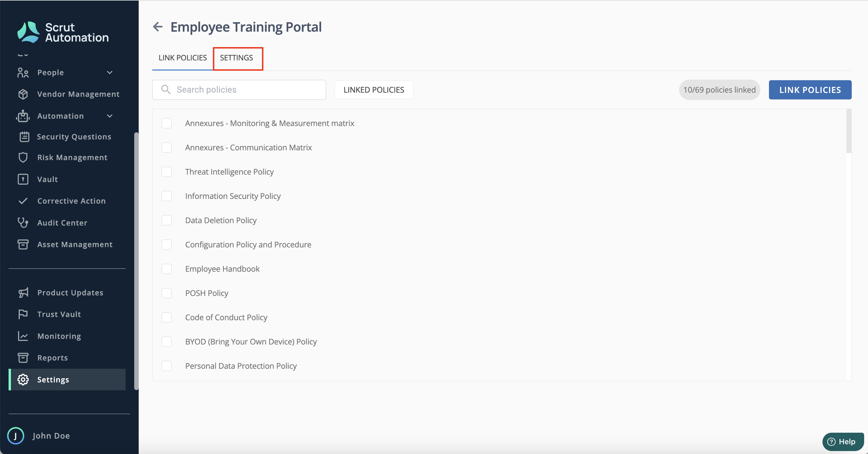Image resolution: width=868 pixels, height=454 pixels.
Task: Tick the Data Deletion Policy checkbox
Action: coord(166,220)
